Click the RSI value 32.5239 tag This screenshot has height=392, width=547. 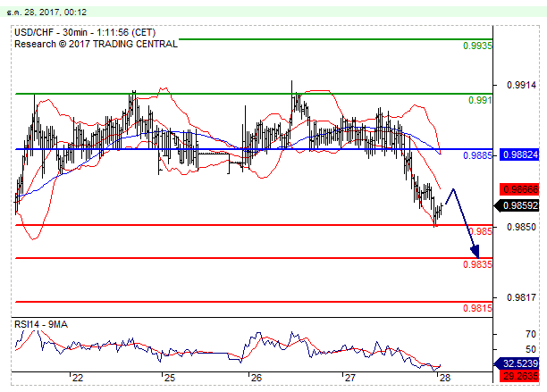tap(518, 363)
